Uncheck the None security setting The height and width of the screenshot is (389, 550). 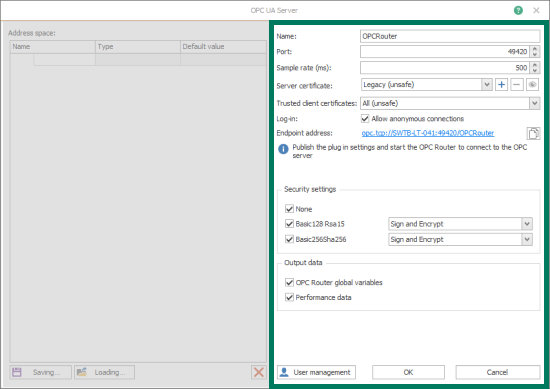click(289, 209)
